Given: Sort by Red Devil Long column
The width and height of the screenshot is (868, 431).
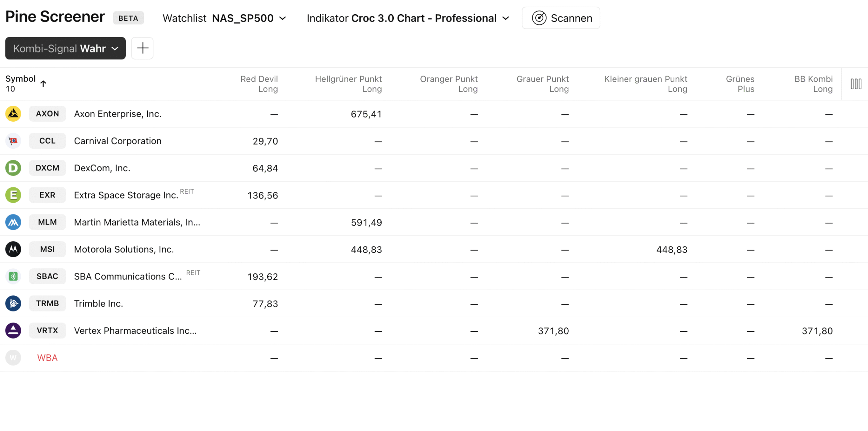Looking at the screenshot, I should tap(259, 84).
